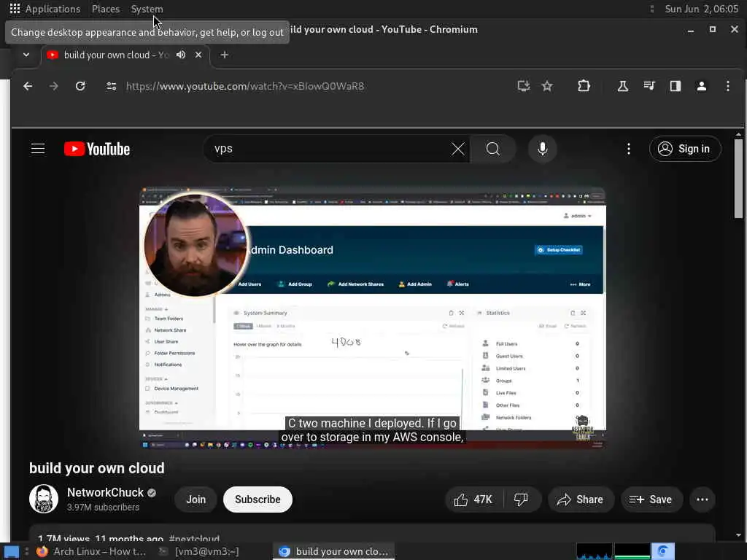Image resolution: width=747 pixels, height=560 pixels.
Task: Click the video player area
Action: click(373, 318)
